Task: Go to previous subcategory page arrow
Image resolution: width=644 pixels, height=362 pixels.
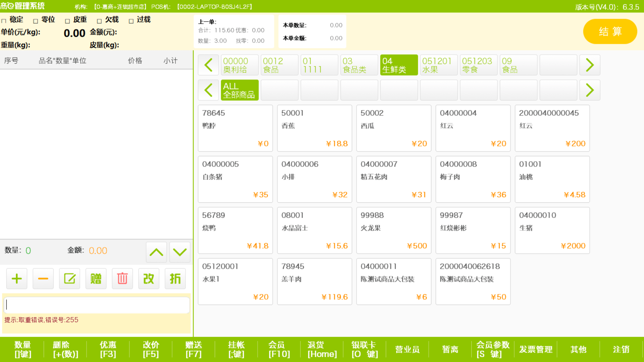Action: 208,90
